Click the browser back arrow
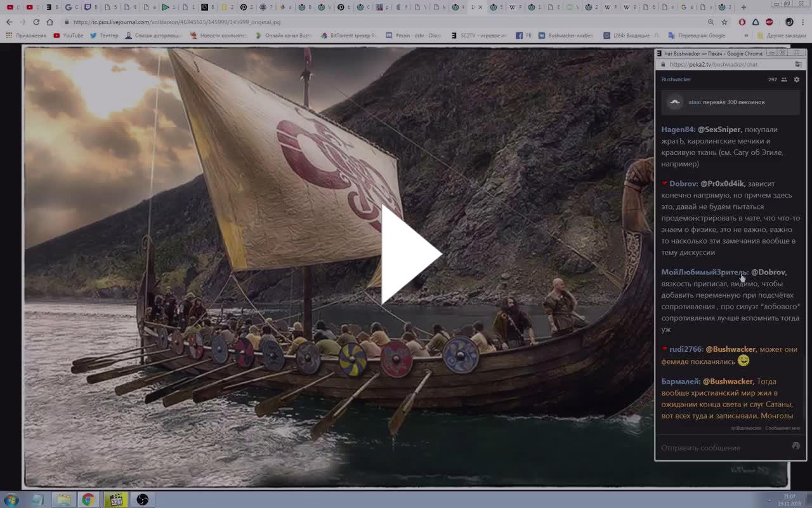812x508 pixels. click(9, 22)
